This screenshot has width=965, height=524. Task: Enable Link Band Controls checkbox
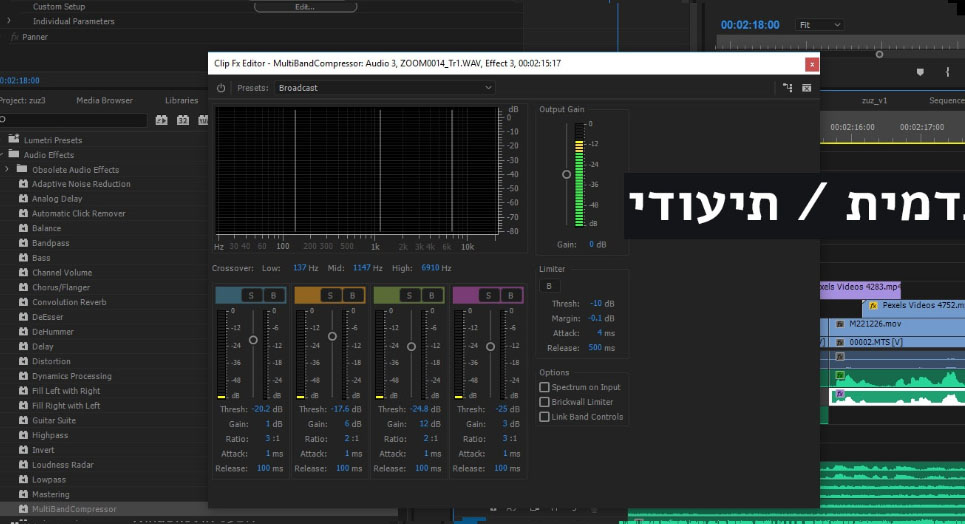[x=545, y=417]
